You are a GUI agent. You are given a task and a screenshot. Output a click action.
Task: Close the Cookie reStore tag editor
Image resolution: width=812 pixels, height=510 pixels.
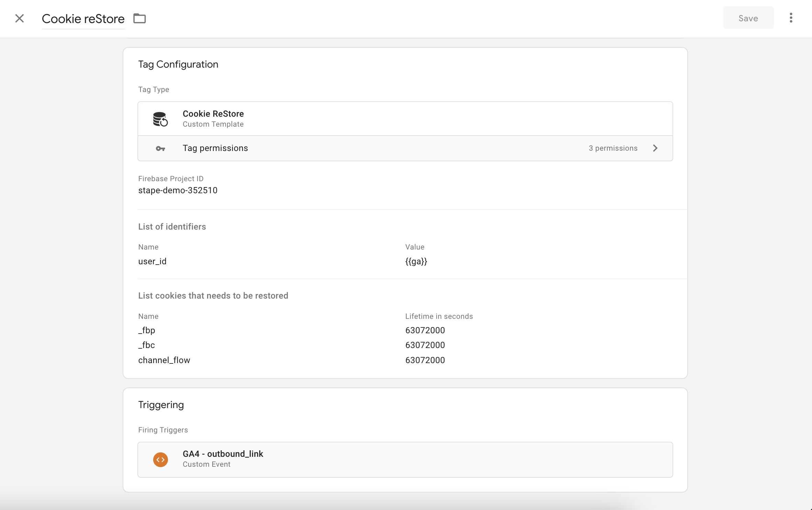pyautogui.click(x=20, y=18)
